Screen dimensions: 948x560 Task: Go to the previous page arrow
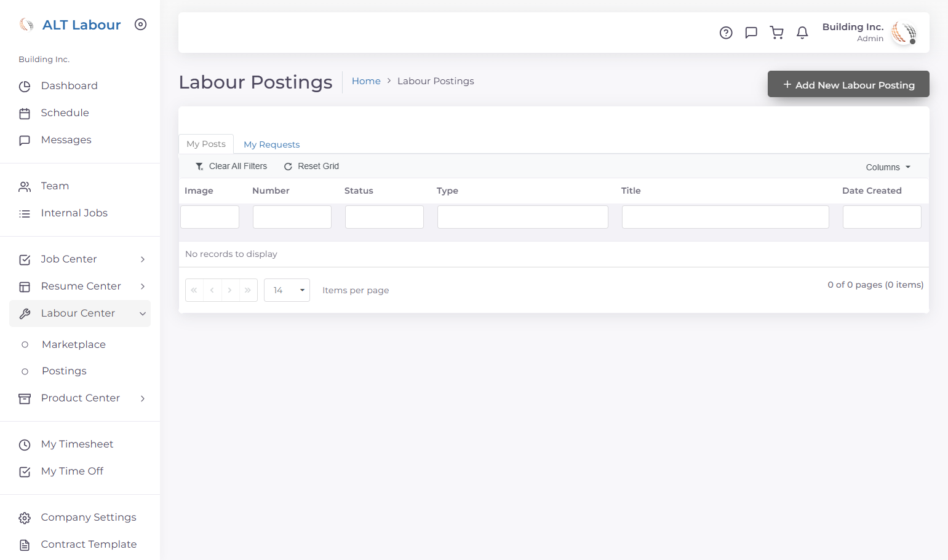[212, 290]
